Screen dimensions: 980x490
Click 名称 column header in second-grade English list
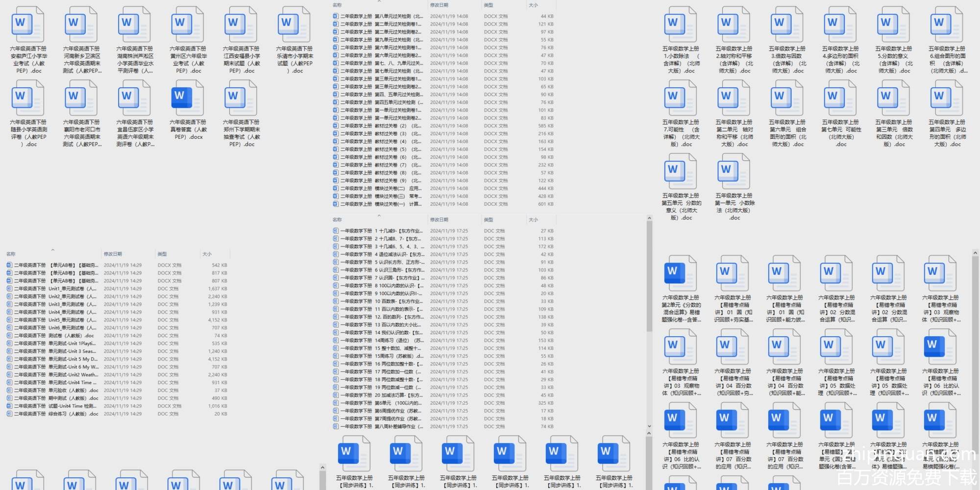pyautogui.click(x=11, y=254)
